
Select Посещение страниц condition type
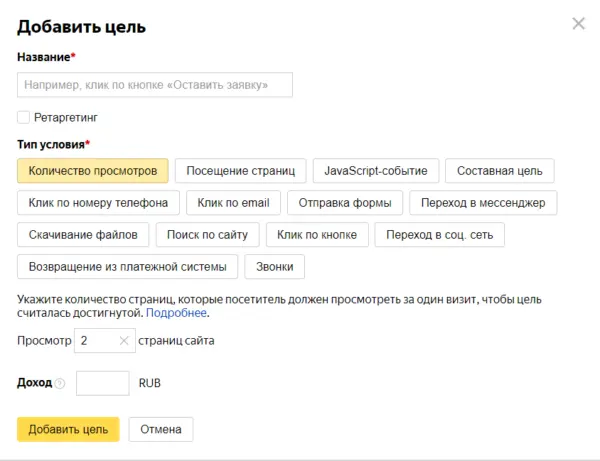coord(240,171)
